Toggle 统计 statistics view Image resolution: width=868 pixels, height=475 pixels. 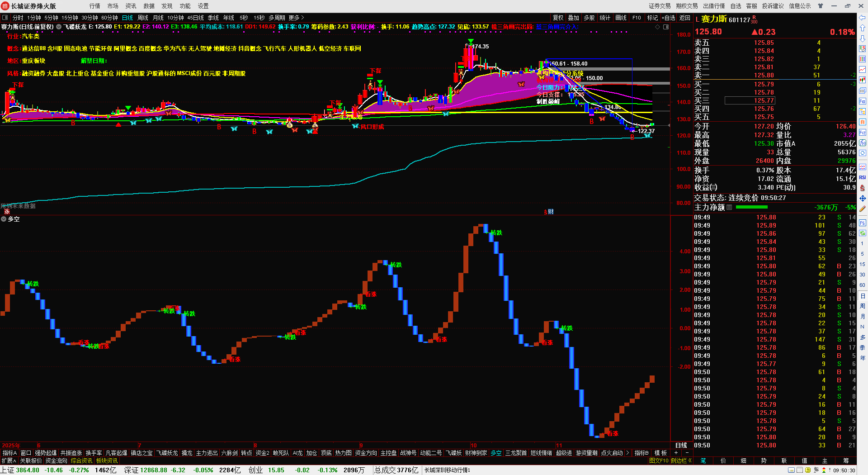[x=605, y=18]
